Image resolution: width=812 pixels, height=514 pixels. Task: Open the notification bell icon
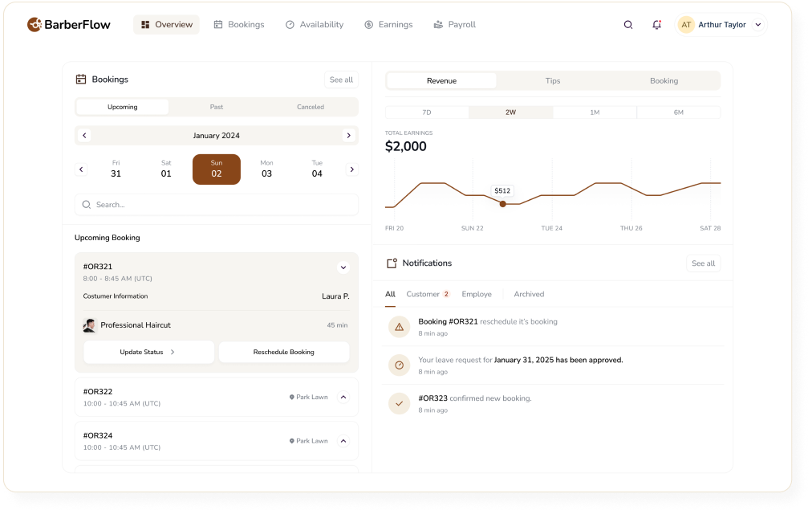(x=656, y=25)
